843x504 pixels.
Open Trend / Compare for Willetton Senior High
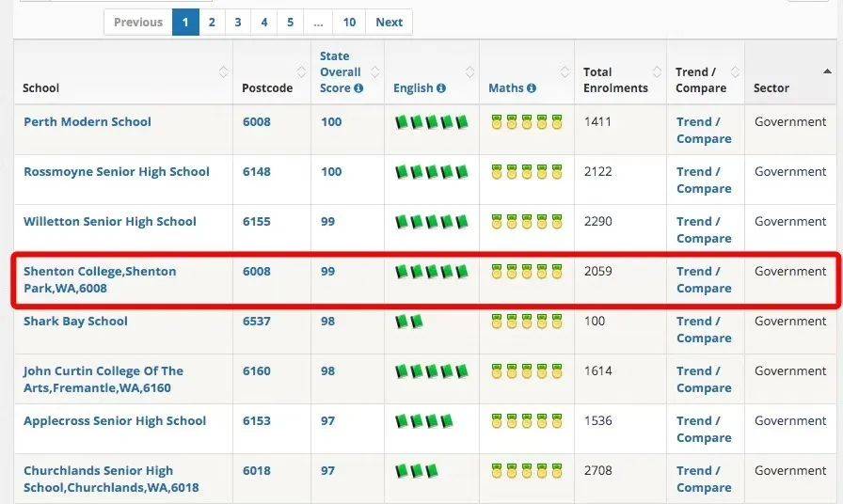(704, 230)
